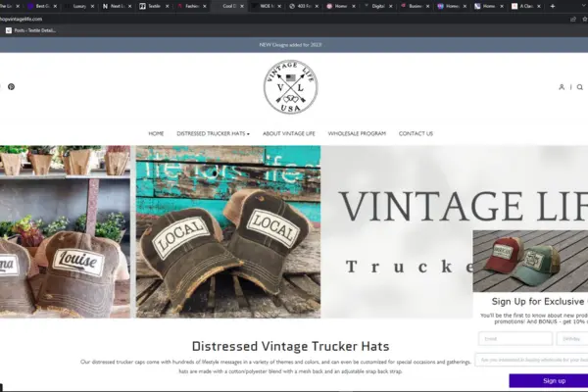Click the Sign Up for Exclusive heading
588x392 pixels.
tap(540, 302)
